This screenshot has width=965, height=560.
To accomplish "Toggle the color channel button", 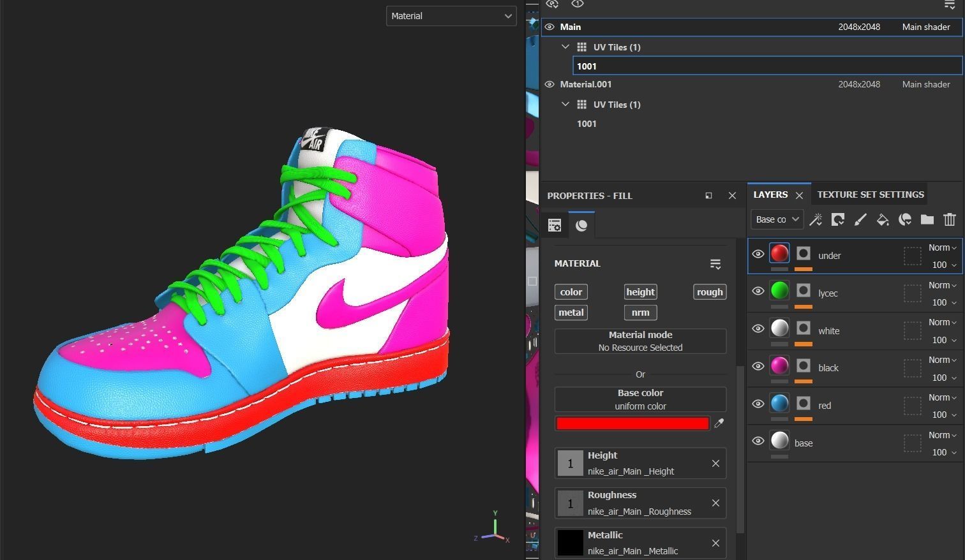I will (571, 292).
